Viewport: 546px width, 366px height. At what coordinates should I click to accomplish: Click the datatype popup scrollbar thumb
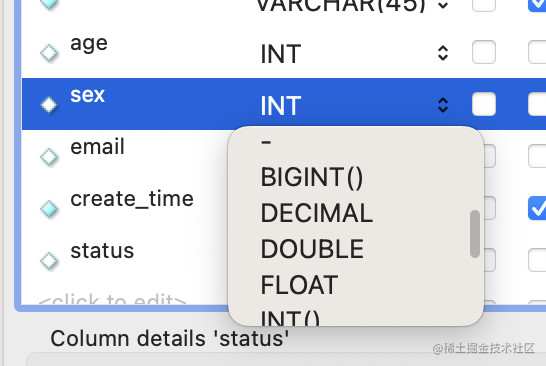tap(474, 234)
